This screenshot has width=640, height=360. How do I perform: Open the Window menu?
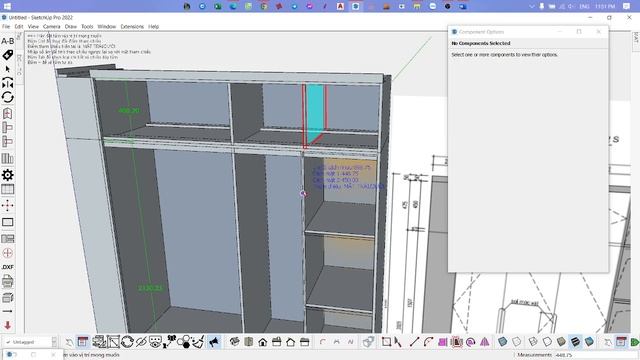107,27
